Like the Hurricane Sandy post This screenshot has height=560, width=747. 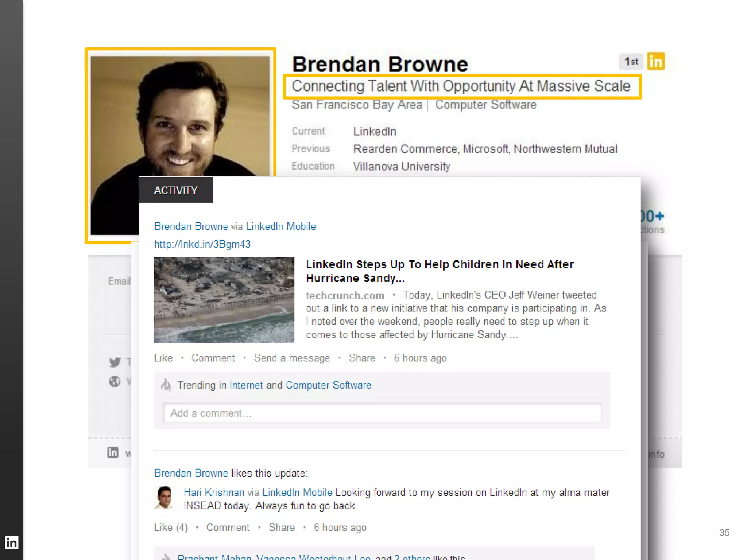163,358
